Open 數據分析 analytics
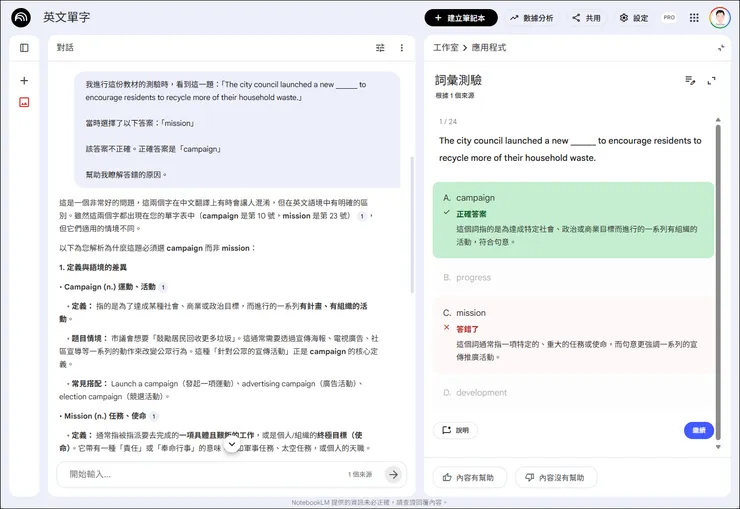 point(531,18)
